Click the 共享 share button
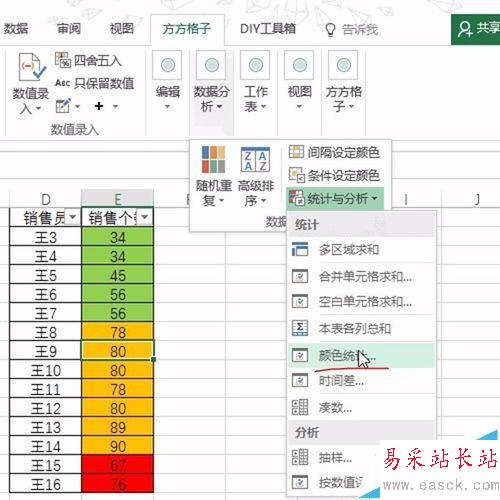Screen dimensions: 500x500 tap(476, 29)
